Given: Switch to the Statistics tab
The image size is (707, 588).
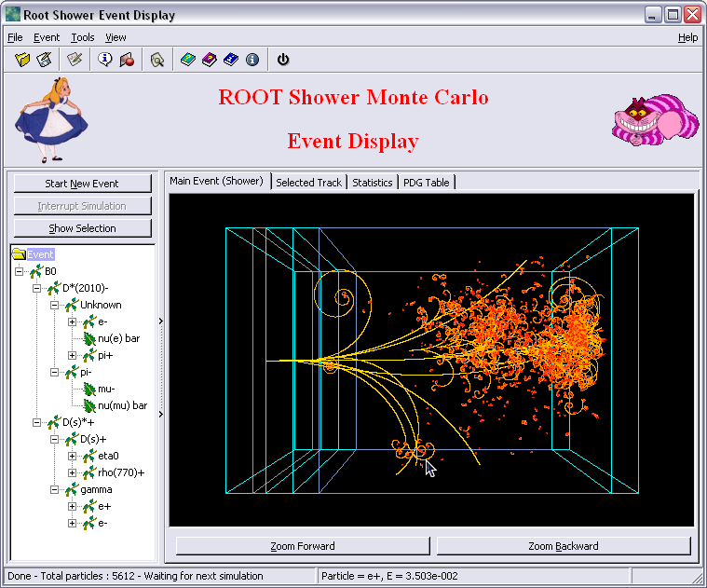Looking at the screenshot, I should 372,183.
